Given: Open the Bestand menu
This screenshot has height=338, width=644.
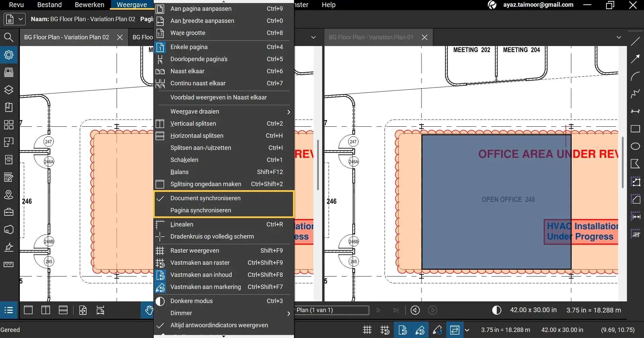Looking at the screenshot, I should pyautogui.click(x=49, y=5).
